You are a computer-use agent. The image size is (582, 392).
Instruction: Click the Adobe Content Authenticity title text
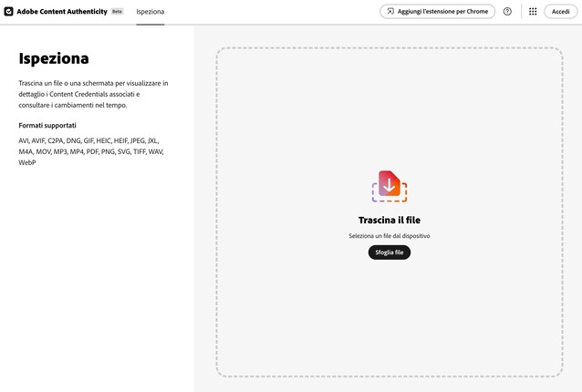click(62, 12)
